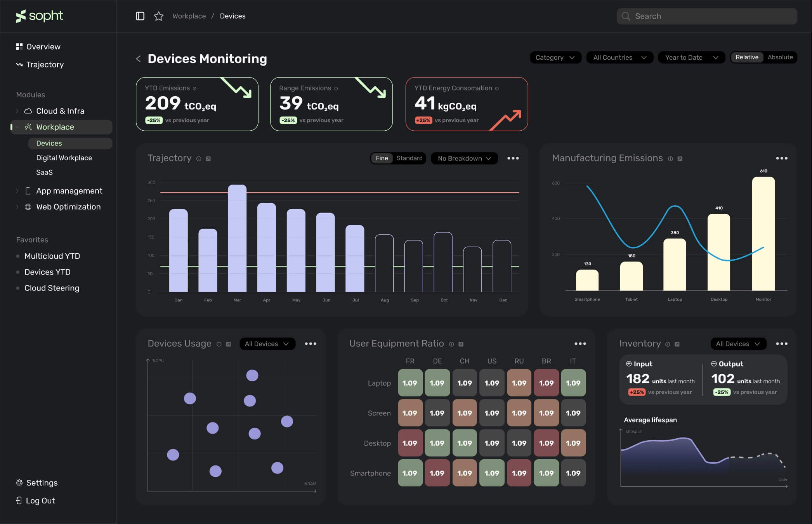Expand the Cloud & Infra module
Screen dimensions: 812x524
pos(17,111)
